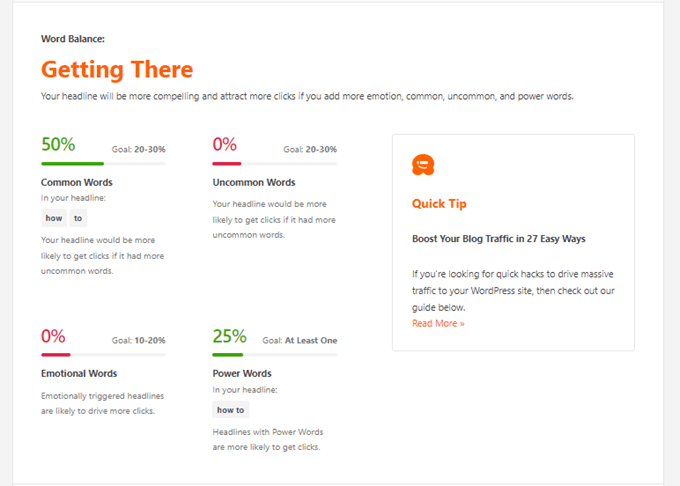Select the "to" tag under Common Words
Viewport: 680px width, 486px height.
pos(79,218)
